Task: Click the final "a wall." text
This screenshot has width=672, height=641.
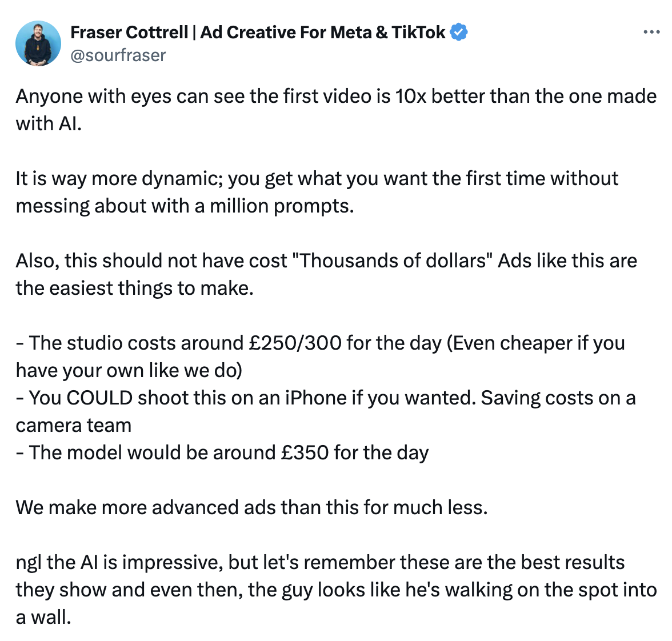Action: point(43,618)
